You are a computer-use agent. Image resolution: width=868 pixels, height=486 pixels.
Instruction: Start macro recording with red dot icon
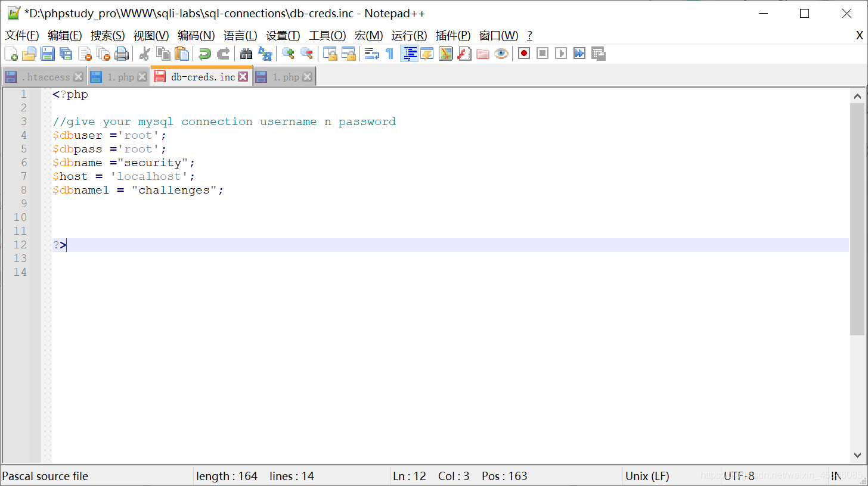pyautogui.click(x=524, y=54)
